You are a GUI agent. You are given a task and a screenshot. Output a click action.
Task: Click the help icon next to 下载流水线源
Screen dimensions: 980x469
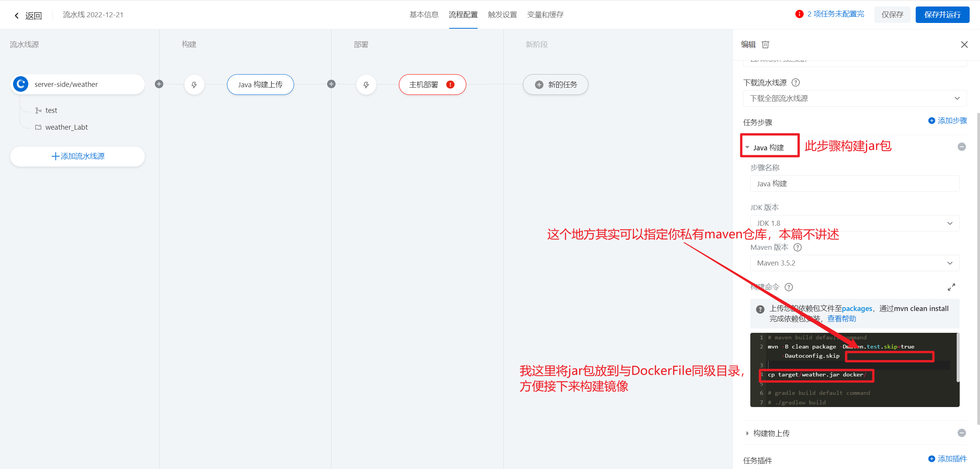pos(795,83)
